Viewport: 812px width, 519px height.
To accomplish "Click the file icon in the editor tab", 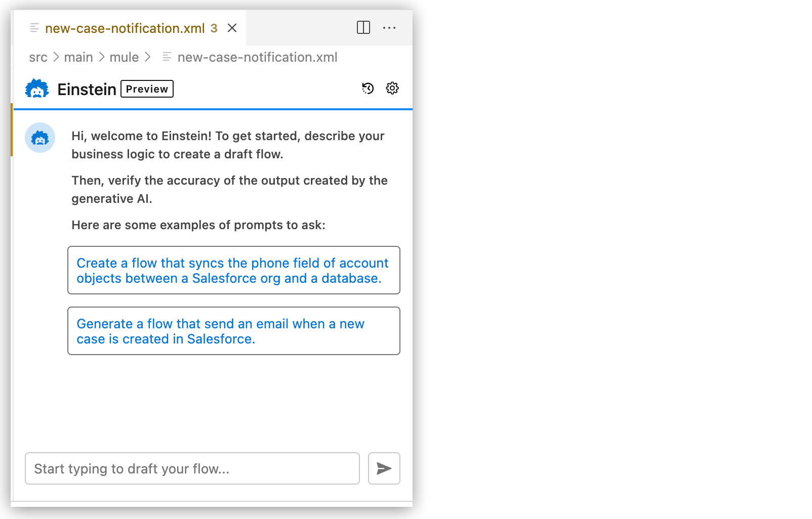I will 34,28.
